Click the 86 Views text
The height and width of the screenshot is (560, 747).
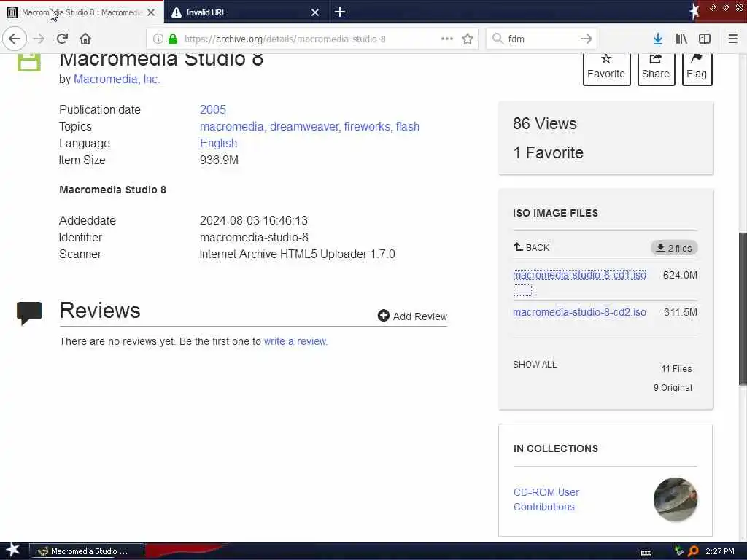click(544, 124)
